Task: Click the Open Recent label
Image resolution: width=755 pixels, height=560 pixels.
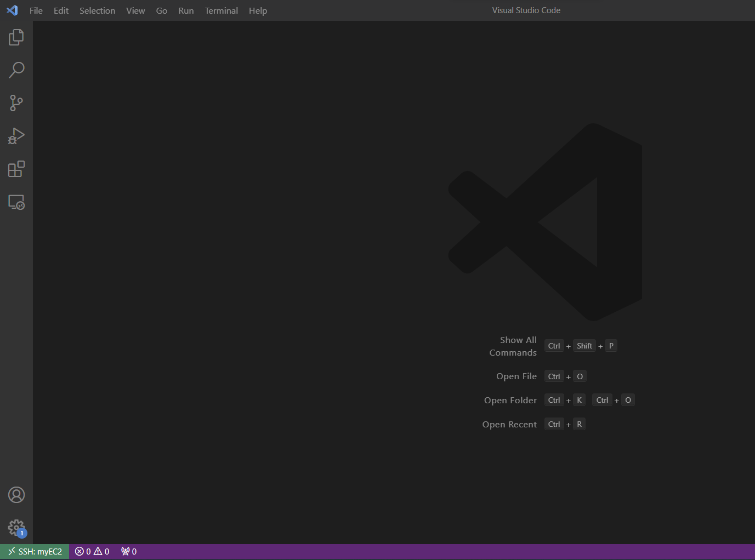Action: [x=509, y=425]
